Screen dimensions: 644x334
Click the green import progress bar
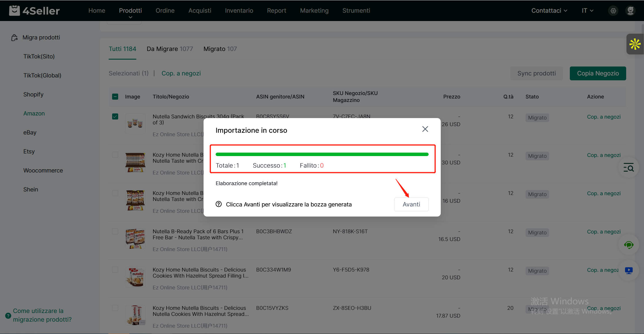[x=322, y=154]
